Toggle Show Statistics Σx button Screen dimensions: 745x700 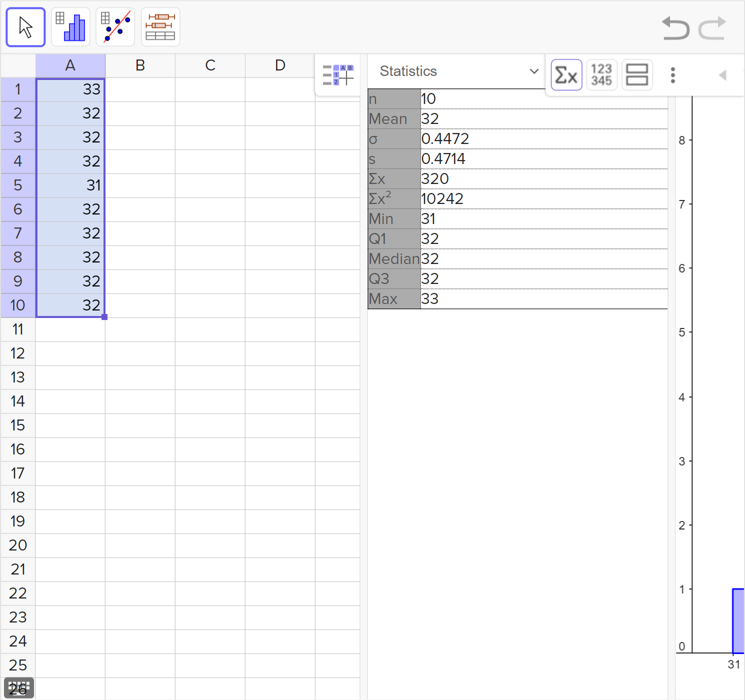click(x=566, y=75)
